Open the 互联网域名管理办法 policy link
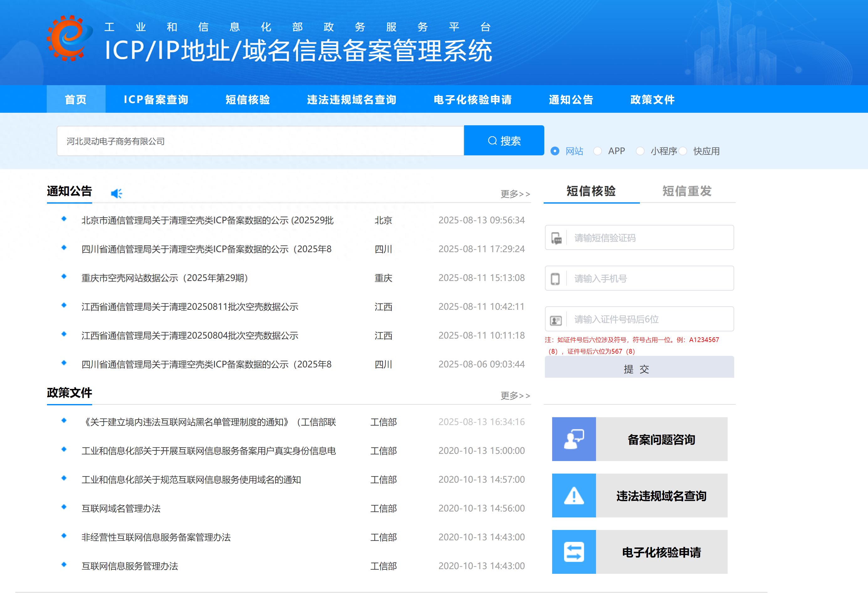 tap(121, 508)
